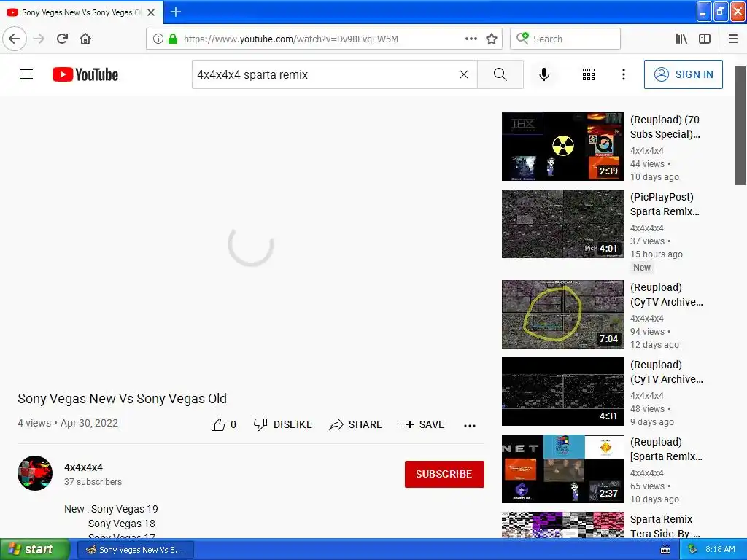Reload the page with the refresh icon
Viewport: 747px width, 560px height.
[63, 39]
